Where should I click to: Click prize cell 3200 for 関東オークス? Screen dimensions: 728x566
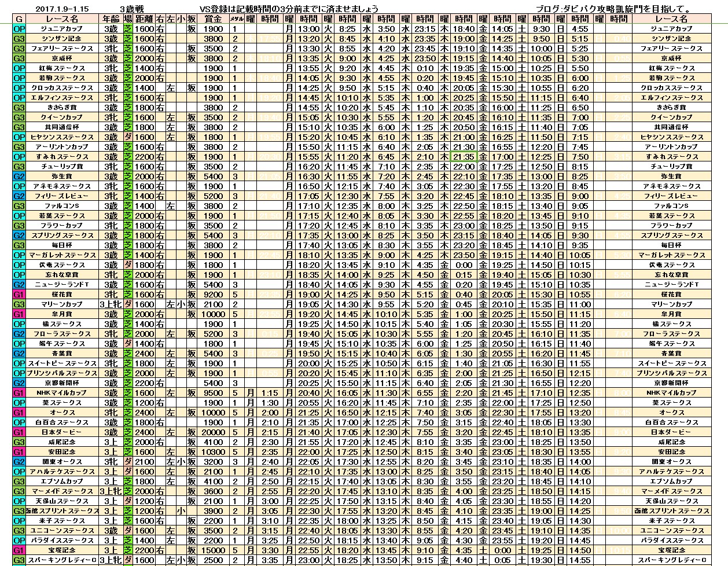[x=213, y=462]
